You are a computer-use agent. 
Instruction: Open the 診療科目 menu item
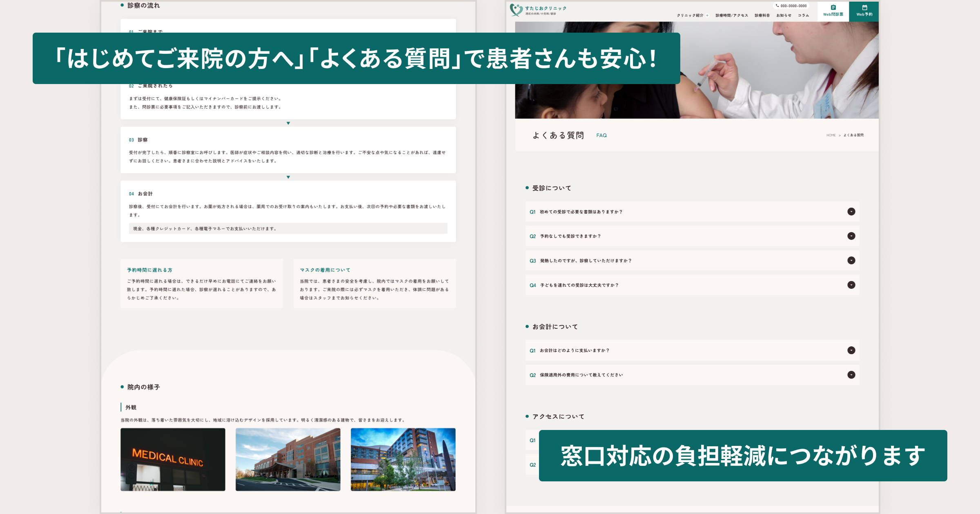click(x=762, y=16)
